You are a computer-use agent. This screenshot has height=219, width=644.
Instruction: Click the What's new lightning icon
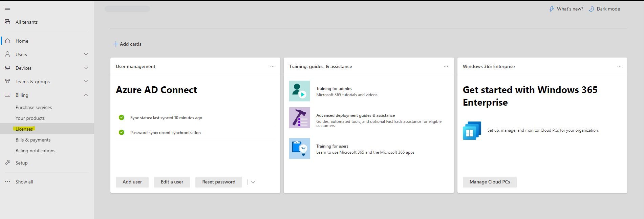pos(552,9)
